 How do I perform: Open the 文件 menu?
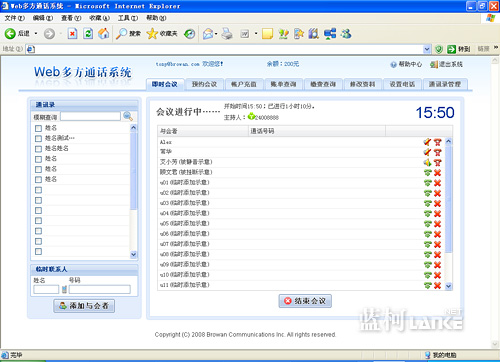coord(14,18)
